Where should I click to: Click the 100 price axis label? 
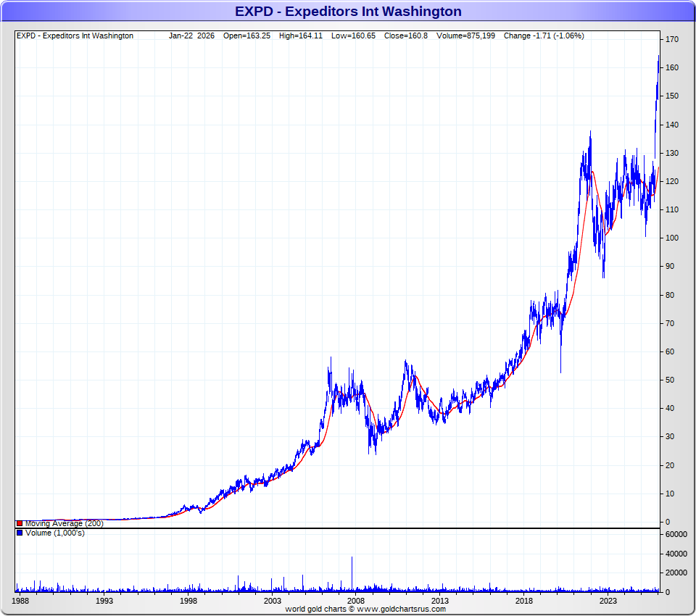tap(672, 238)
